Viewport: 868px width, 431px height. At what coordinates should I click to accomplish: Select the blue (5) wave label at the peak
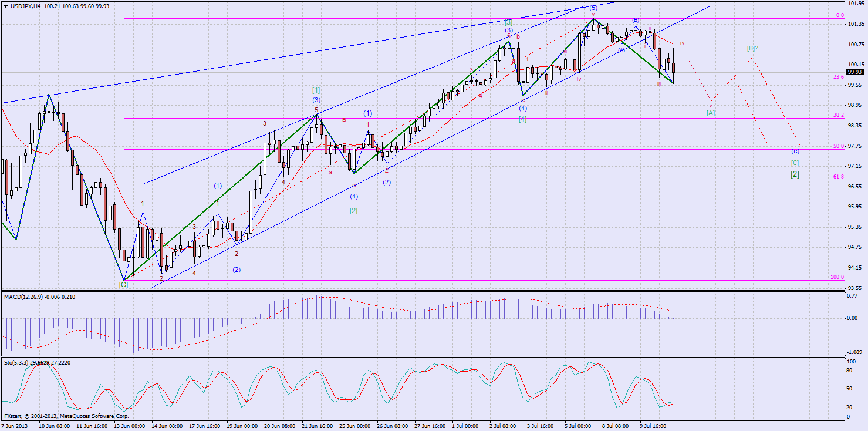pyautogui.click(x=593, y=8)
